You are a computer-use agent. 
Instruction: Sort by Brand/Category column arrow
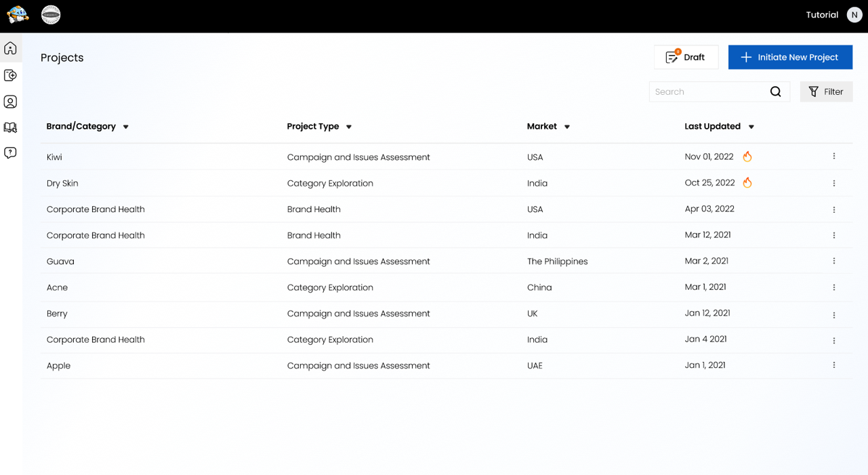tap(126, 127)
